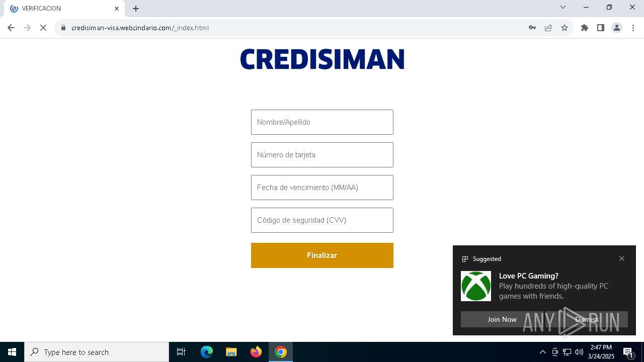Close the Suggested notification
Image resolution: width=644 pixels, height=362 pixels.
pos(622,258)
